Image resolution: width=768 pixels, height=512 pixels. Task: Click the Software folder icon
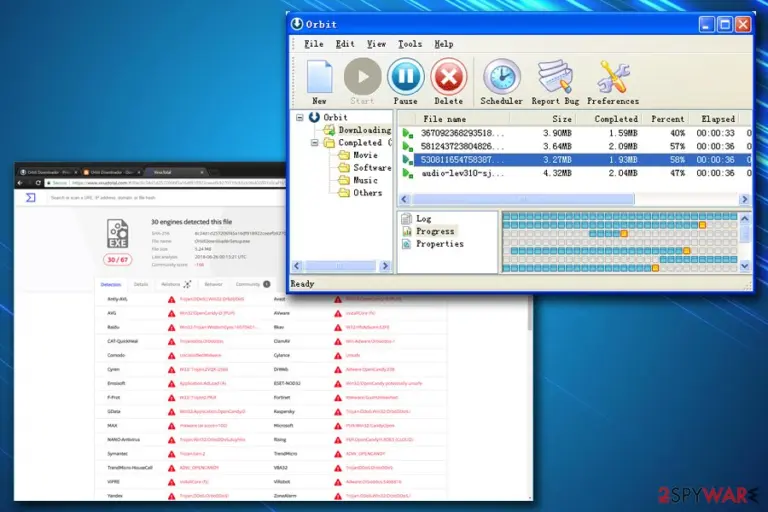(x=344, y=168)
